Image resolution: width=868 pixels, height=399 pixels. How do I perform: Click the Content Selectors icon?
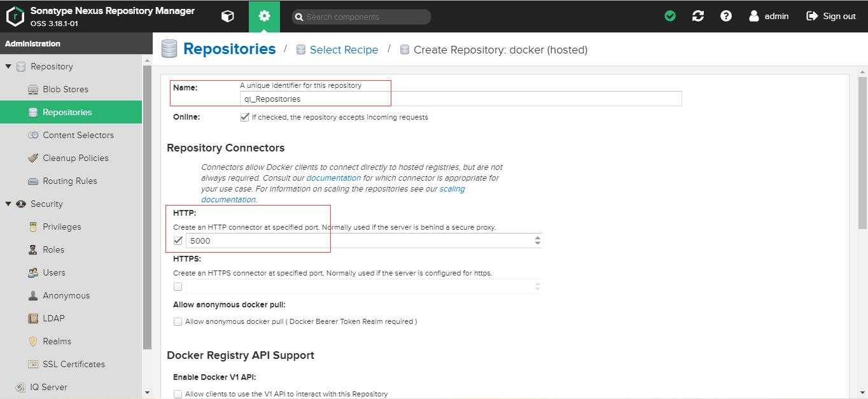33,136
